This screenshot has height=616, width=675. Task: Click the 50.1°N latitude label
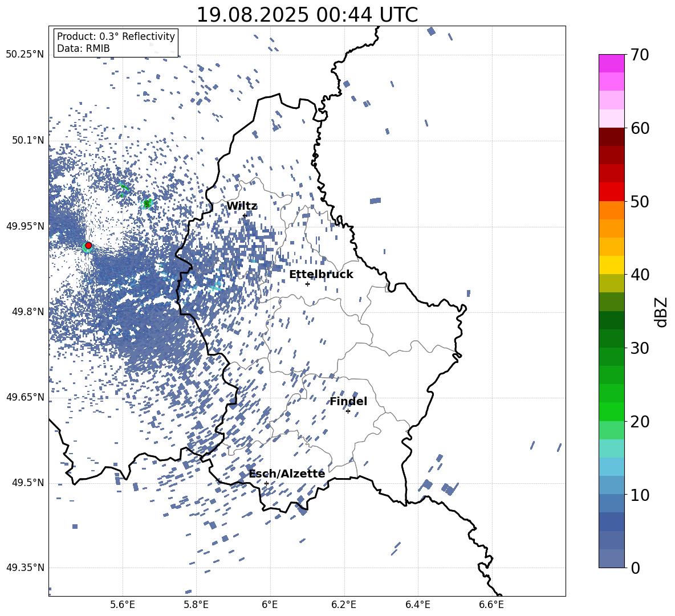28,140
